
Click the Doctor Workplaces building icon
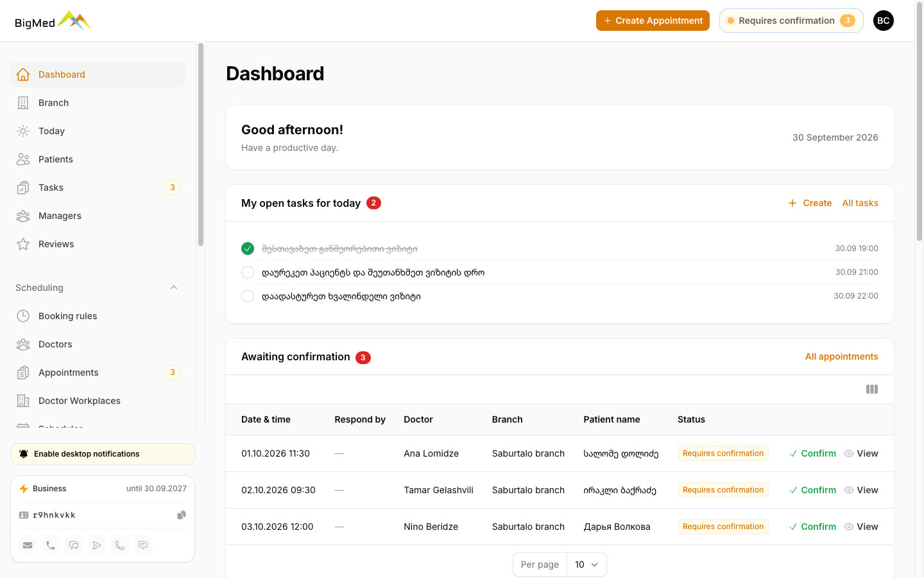point(23,401)
